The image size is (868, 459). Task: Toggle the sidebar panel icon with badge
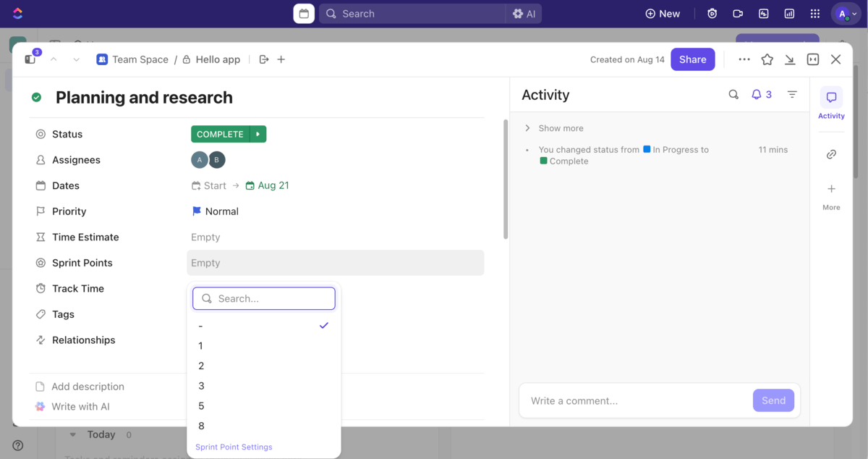pos(30,59)
